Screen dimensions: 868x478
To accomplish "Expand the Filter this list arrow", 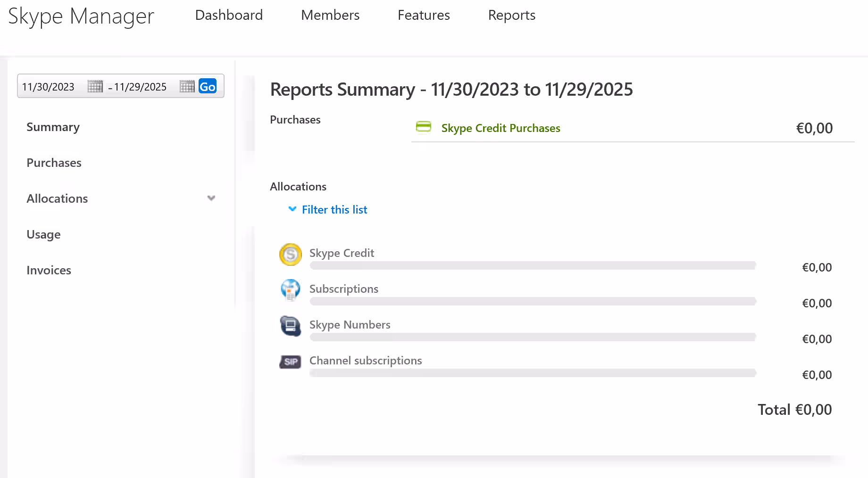I will coord(292,209).
